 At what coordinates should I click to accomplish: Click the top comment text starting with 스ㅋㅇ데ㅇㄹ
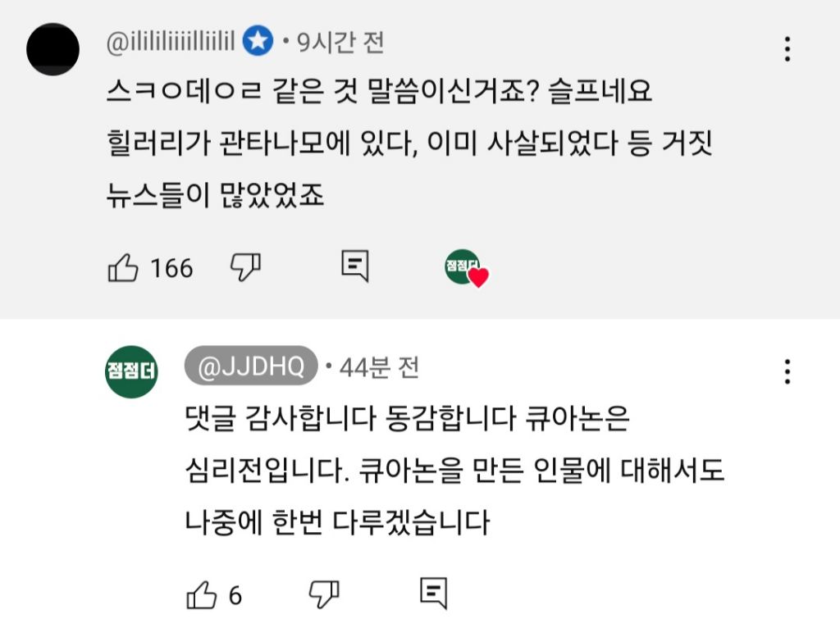(x=379, y=92)
